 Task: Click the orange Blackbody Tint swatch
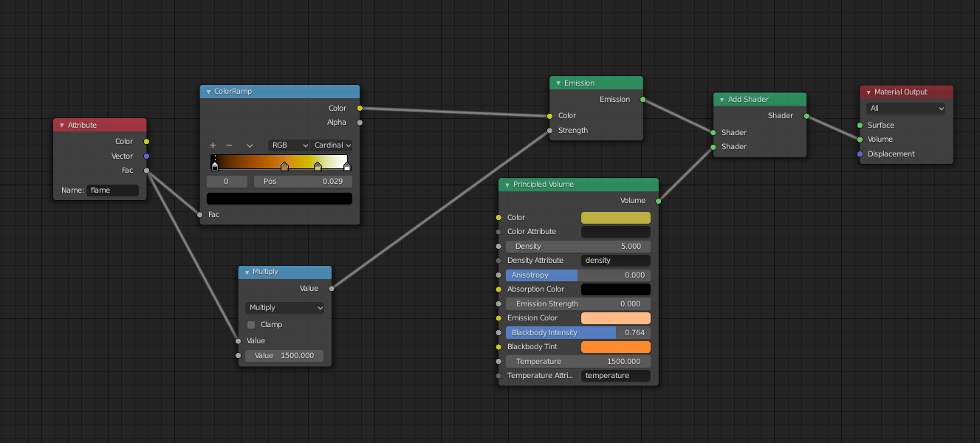coord(615,346)
